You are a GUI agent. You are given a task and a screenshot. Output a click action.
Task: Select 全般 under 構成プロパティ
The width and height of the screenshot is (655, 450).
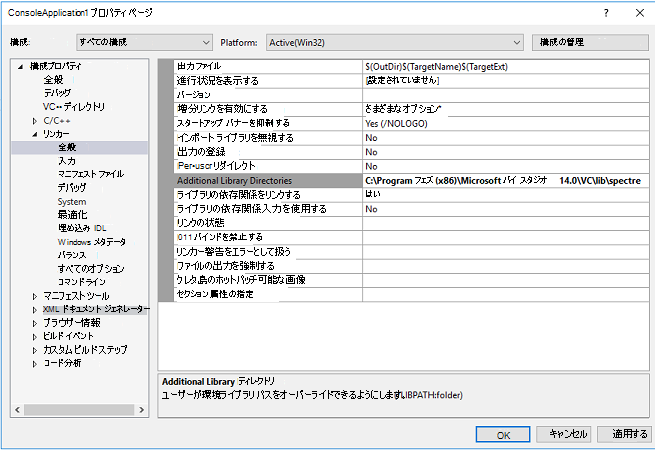point(53,79)
